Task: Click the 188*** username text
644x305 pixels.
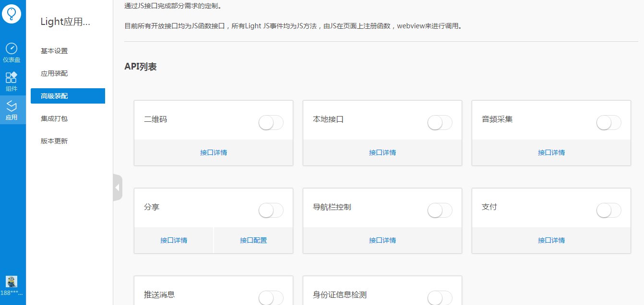Action: point(12,293)
